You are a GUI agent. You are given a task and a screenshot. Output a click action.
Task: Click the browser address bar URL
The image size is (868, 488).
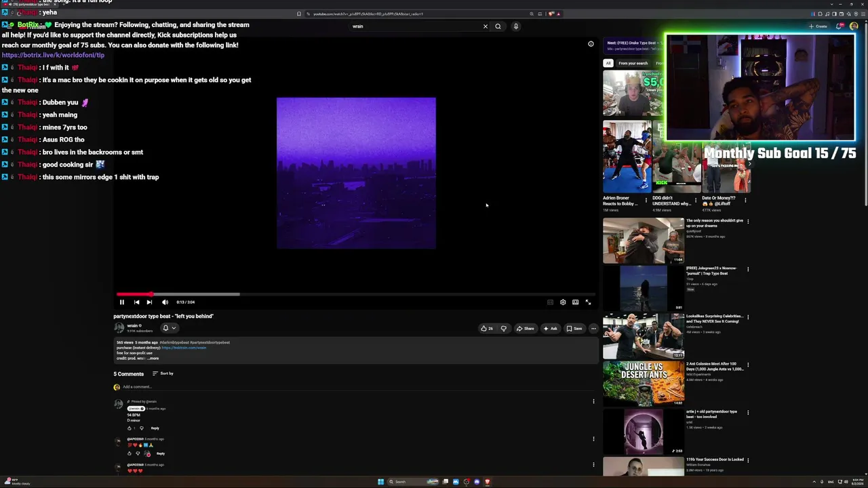click(368, 14)
